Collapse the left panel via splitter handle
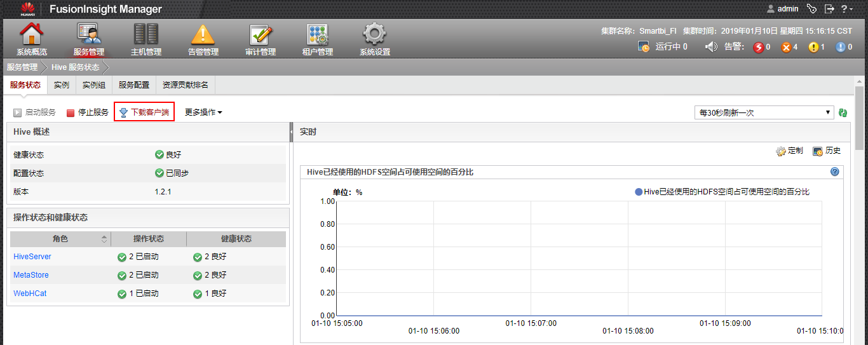The height and width of the screenshot is (345, 868). click(x=291, y=132)
